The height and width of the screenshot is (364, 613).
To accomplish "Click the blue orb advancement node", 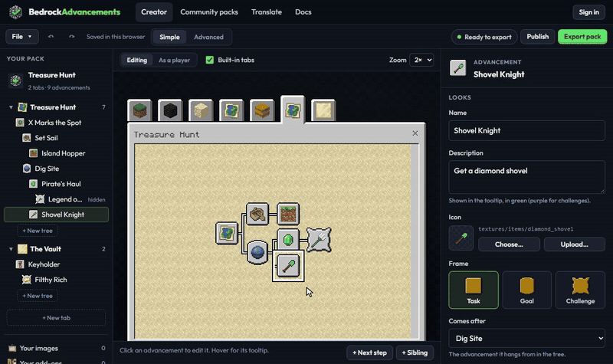I will [x=257, y=252].
